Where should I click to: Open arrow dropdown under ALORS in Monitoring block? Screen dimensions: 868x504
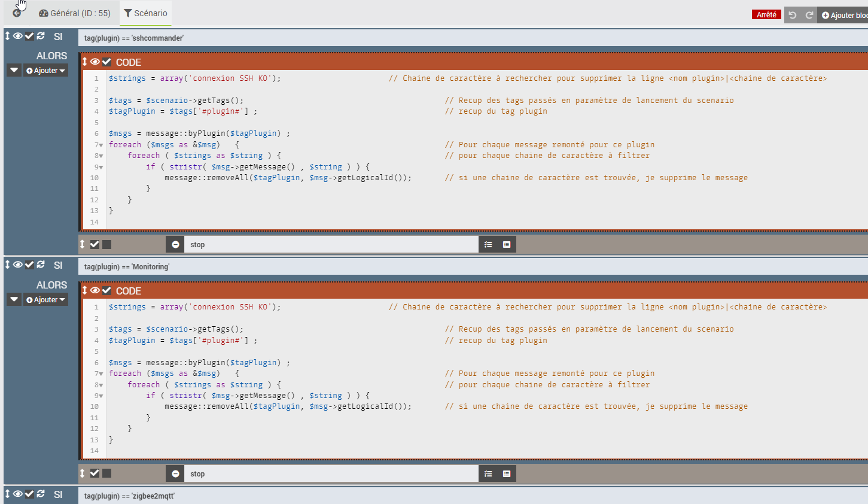(x=14, y=299)
